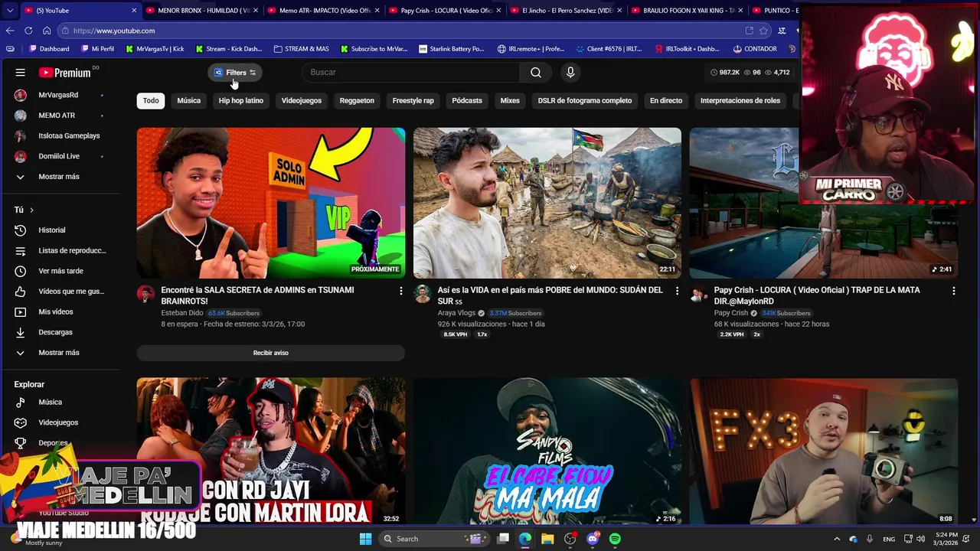Switch to MENOR BRONX - HUMILDAD tab
Image resolution: width=980 pixels, height=551 pixels.
[202, 11]
